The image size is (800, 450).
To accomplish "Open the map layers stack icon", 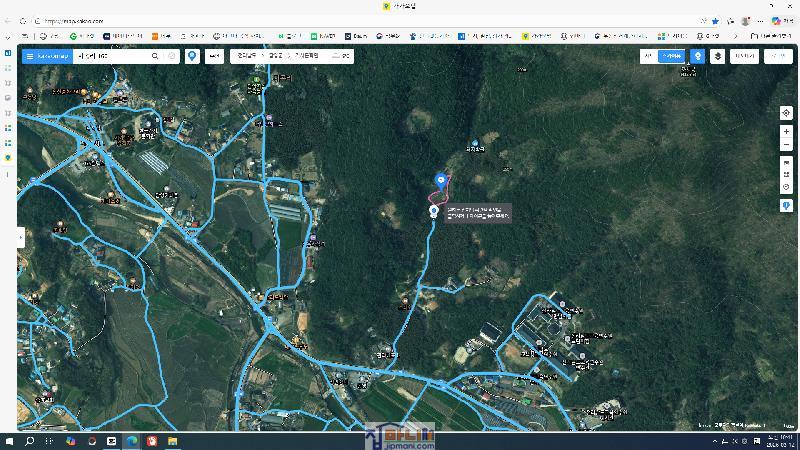I will coord(718,57).
